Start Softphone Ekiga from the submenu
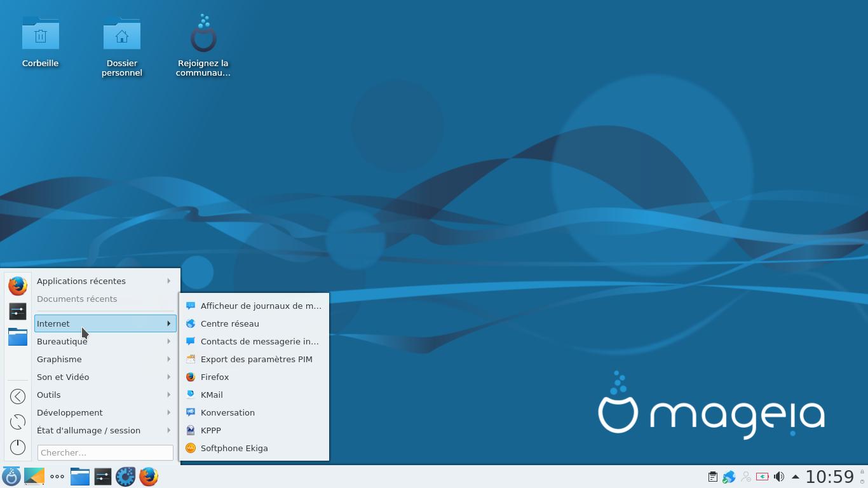Viewport: 868px width, 488px height. 254,448
